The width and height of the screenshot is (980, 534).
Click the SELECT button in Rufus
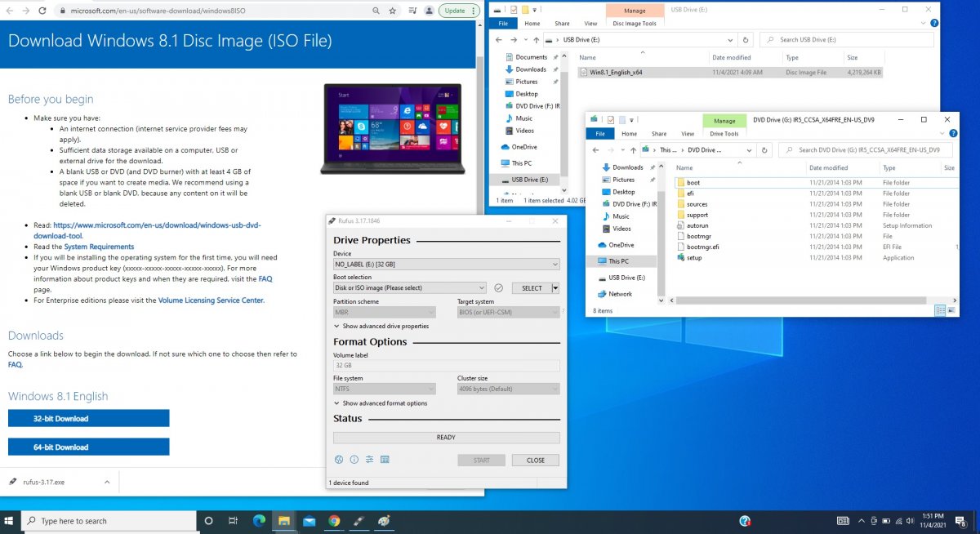(x=532, y=288)
